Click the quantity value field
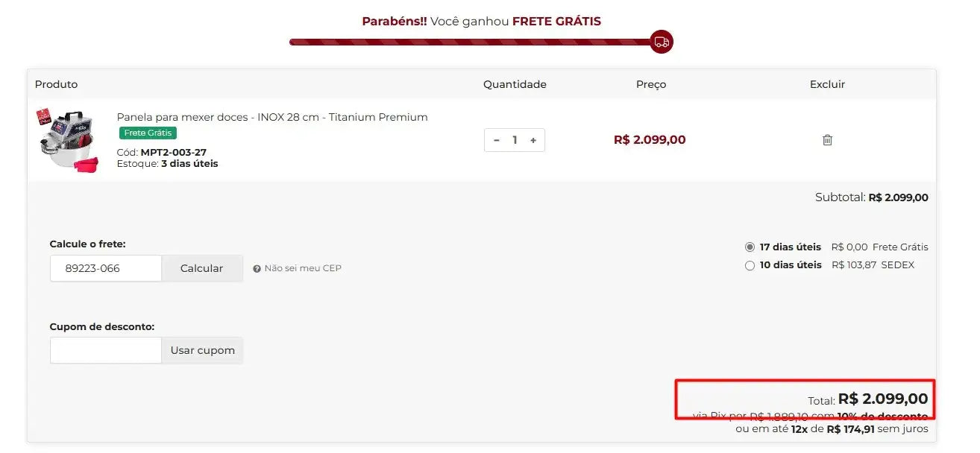 click(x=515, y=140)
